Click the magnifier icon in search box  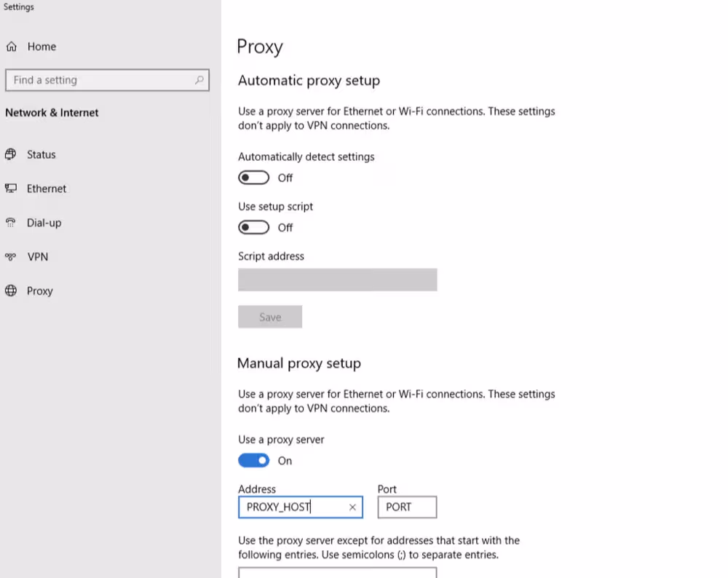(199, 80)
